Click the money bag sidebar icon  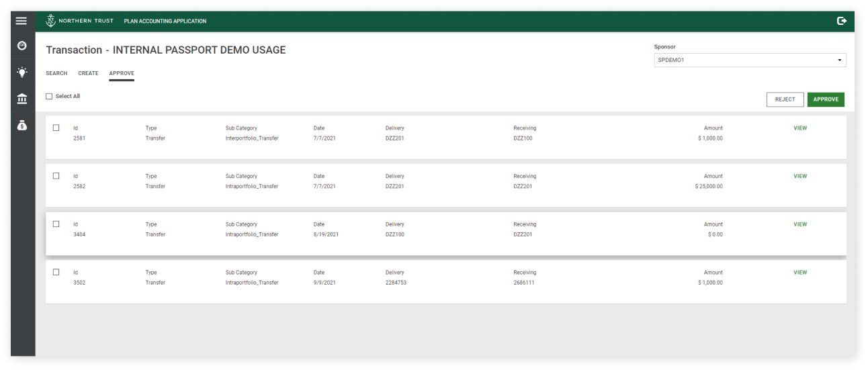(22, 126)
